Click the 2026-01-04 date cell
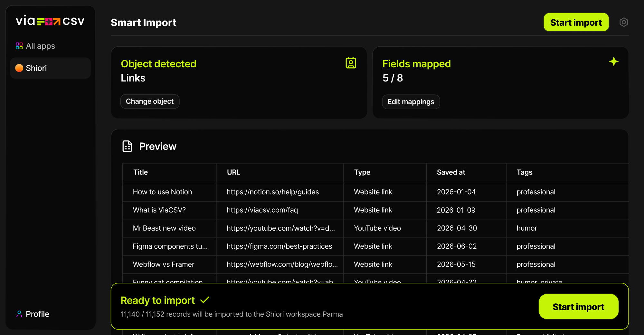This screenshot has height=335, width=644. tap(466, 192)
